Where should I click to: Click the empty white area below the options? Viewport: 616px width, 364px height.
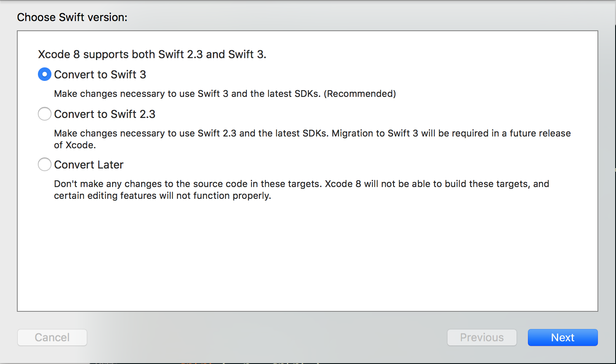(x=308, y=257)
